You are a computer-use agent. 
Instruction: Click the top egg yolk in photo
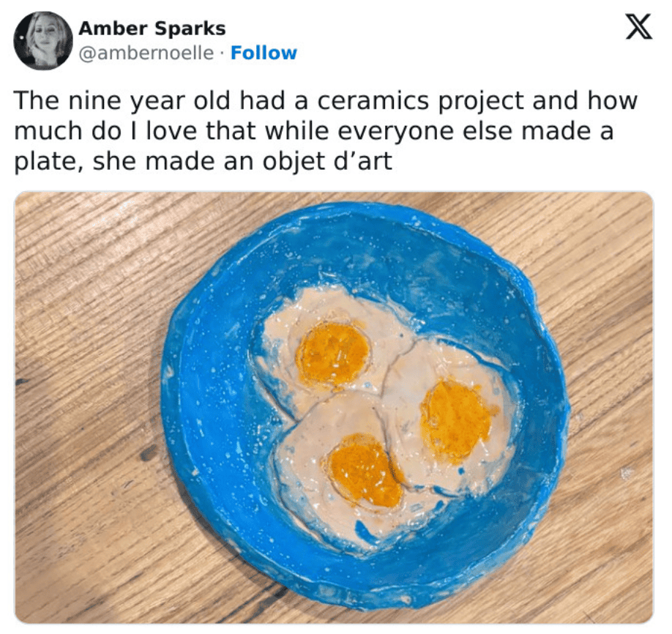pos(333,354)
